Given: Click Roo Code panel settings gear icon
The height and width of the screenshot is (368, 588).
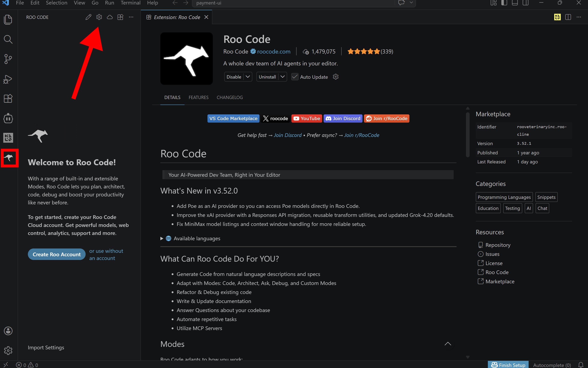Looking at the screenshot, I should pos(99,17).
